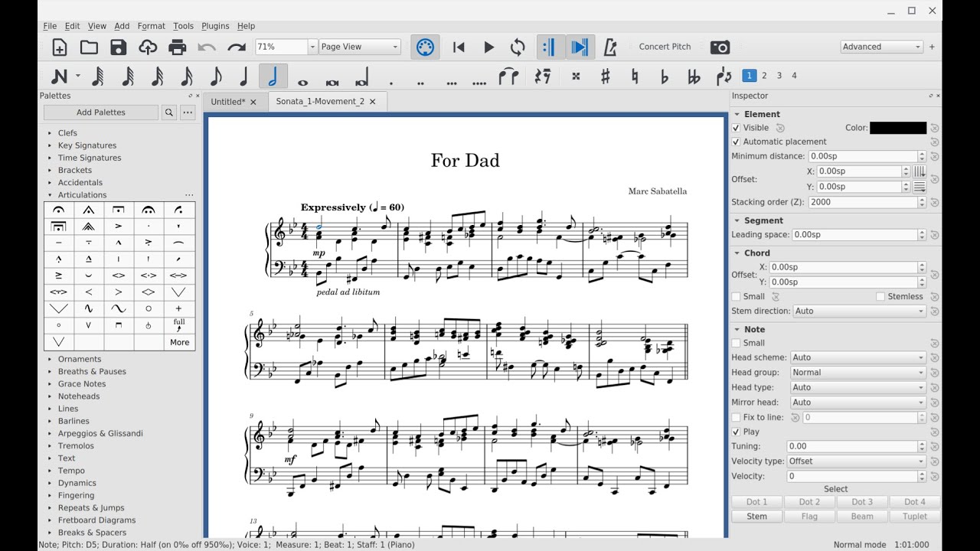Open a score file with folder icon
Screen dimensions: 980x551
89,47
